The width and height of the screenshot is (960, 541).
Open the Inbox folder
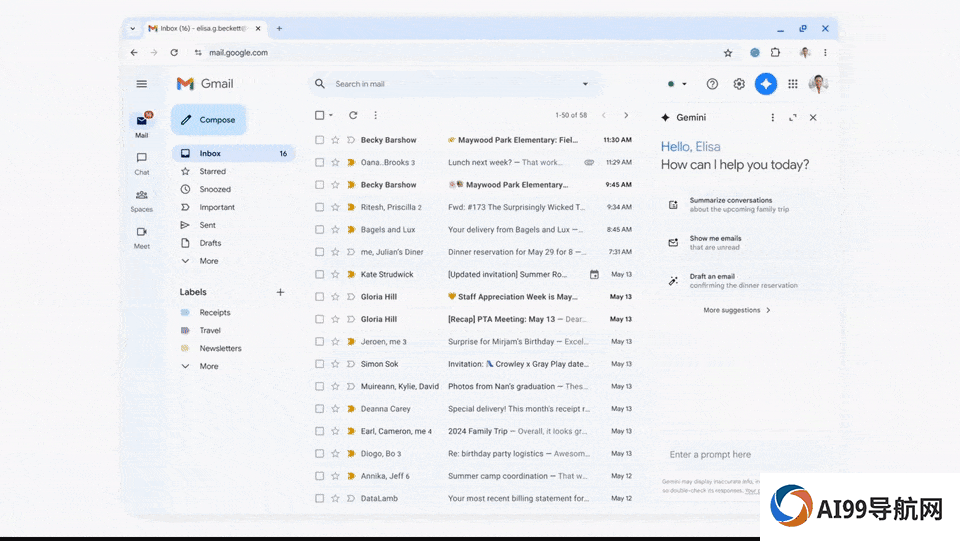point(234,153)
